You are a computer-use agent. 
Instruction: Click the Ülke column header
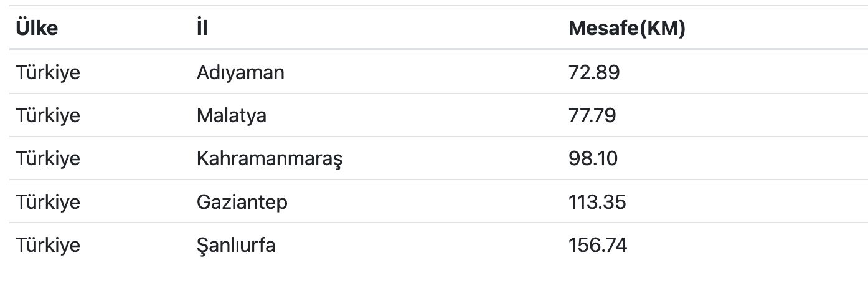click(37, 29)
